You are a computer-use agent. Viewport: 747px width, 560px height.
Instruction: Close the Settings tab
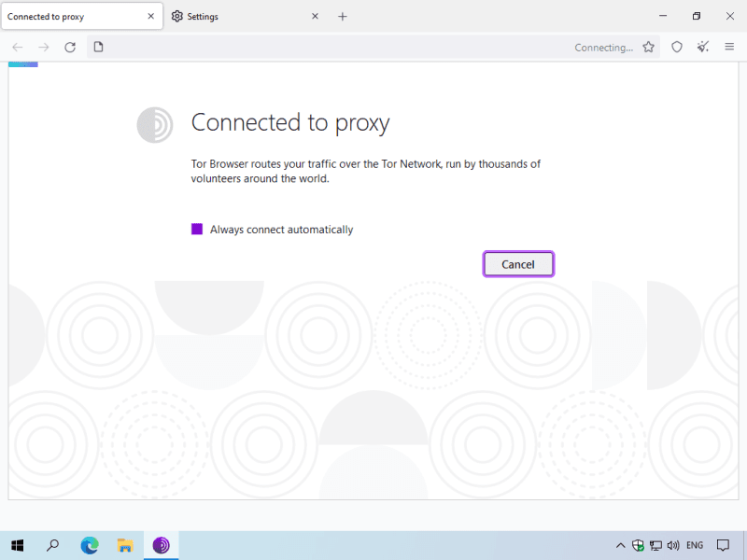pyautogui.click(x=315, y=17)
